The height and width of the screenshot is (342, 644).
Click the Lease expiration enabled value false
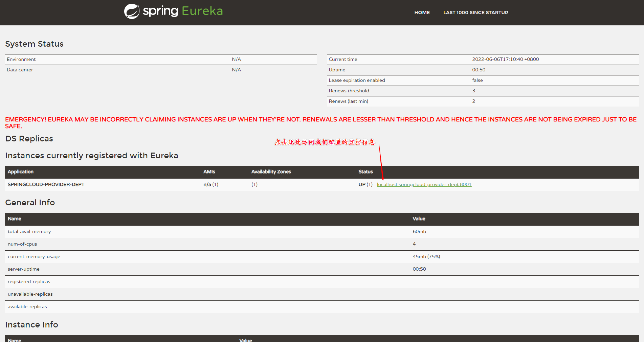pyautogui.click(x=477, y=80)
